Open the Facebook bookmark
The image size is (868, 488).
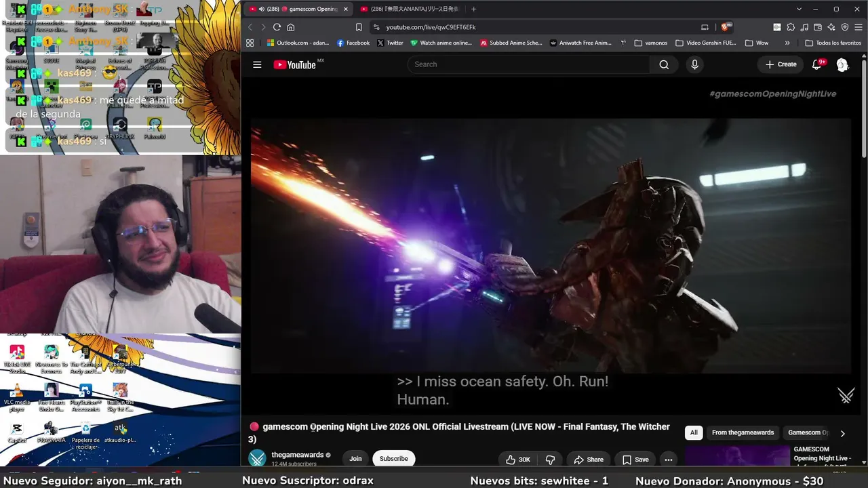pos(353,43)
